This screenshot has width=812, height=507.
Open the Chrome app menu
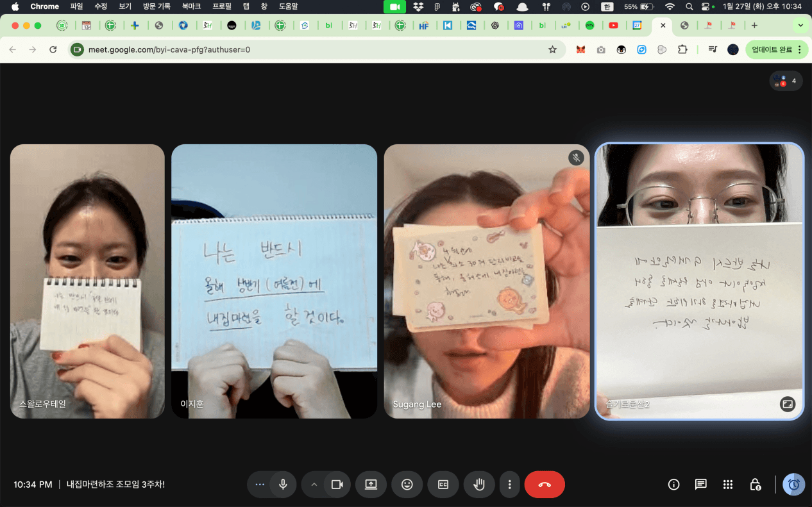click(x=44, y=6)
